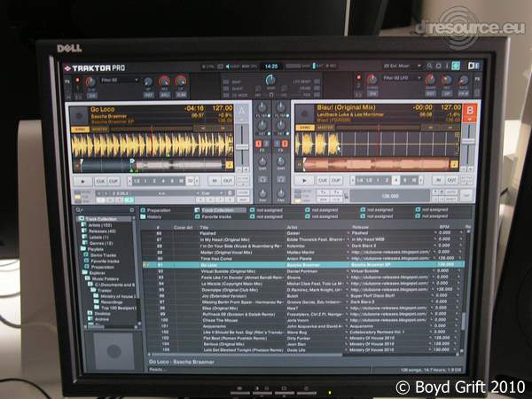Click the delete cue trash icon on Deck A
This screenshot has width=532, height=399.
pyautogui.click(x=231, y=192)
